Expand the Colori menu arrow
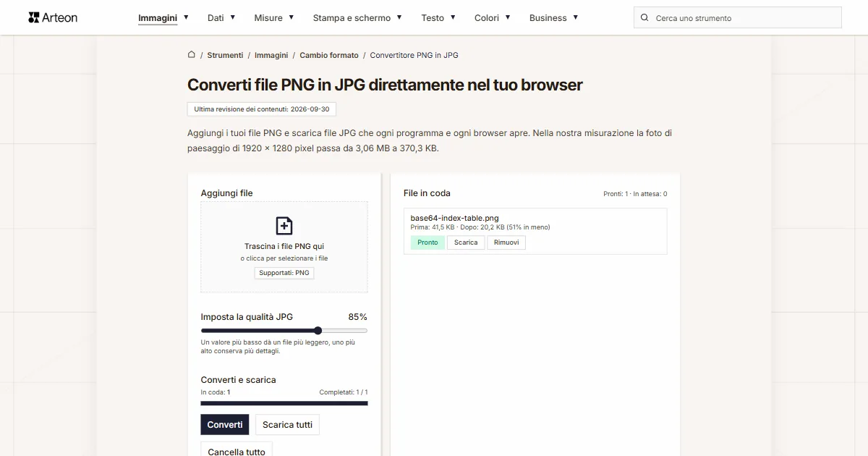This screenshot has width=868, height=456. pos(508,17)
